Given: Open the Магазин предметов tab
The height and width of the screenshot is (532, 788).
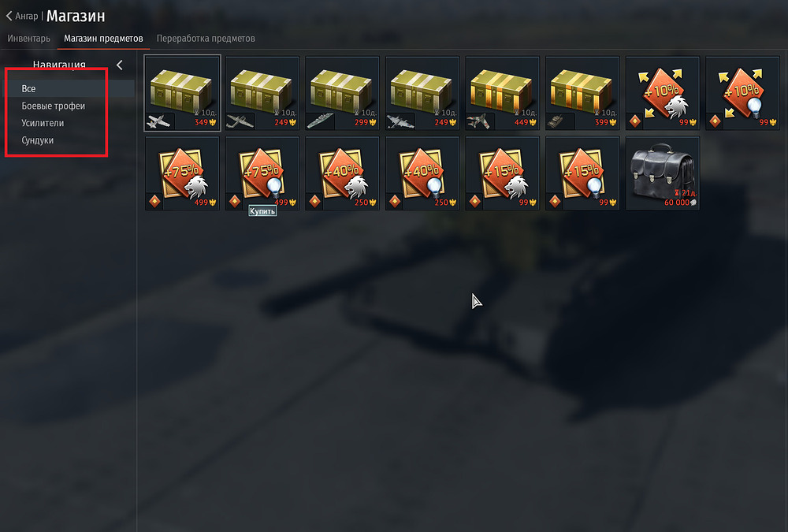Looking at the screenshot, I should pos(103,39).
